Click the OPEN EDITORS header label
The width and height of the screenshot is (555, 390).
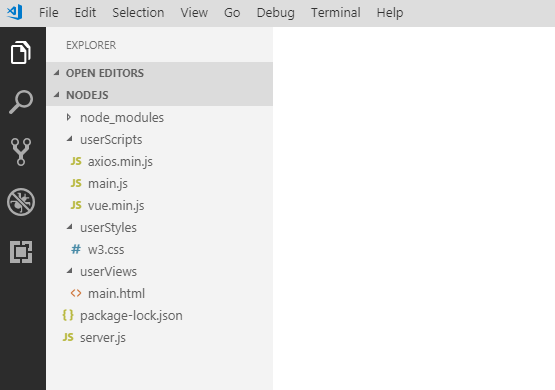point(105,73)
